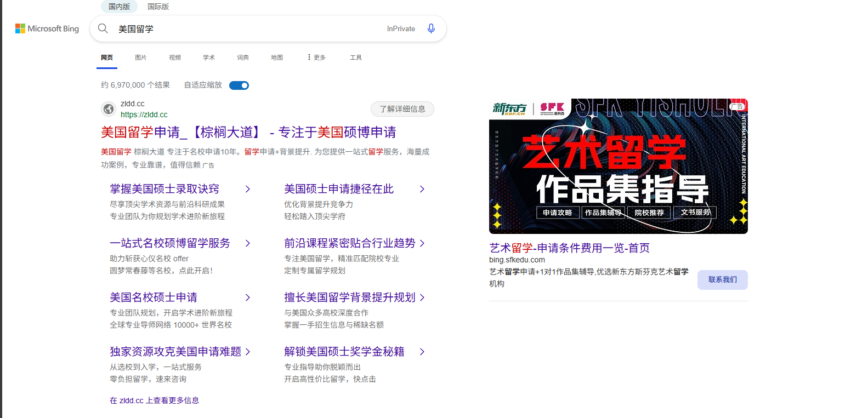
Task: Expand arrow next to 美国硕士申请捷径在此
Action: pyautogui.click(x=422, y=189)
